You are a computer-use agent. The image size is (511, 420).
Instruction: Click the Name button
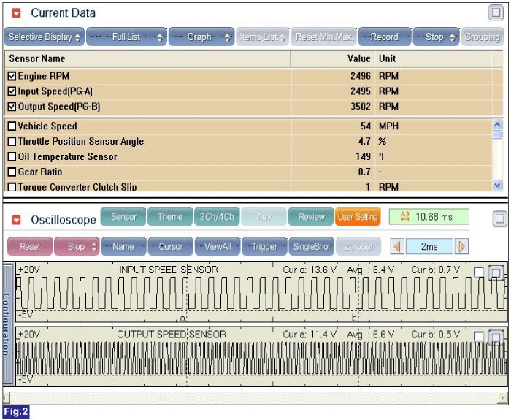[123, 247]
